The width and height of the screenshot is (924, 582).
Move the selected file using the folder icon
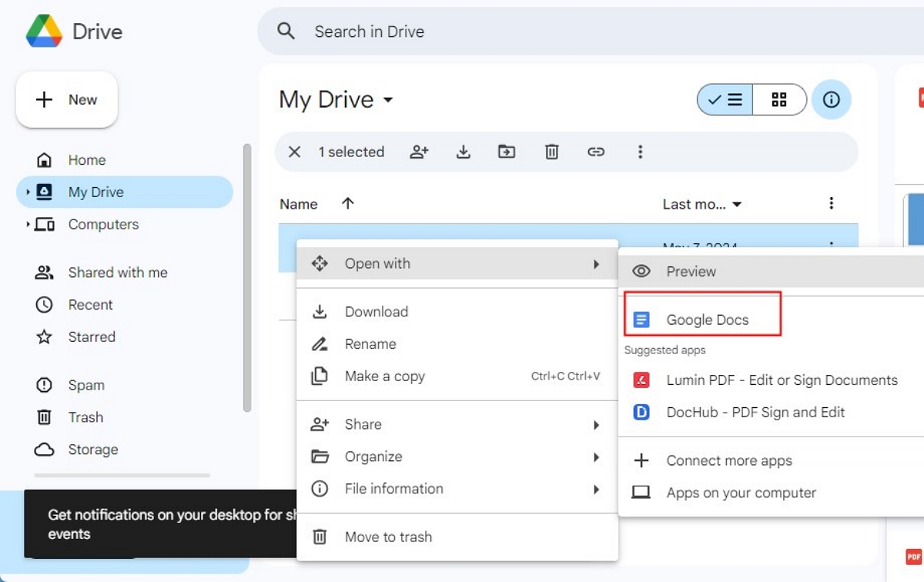tap(507, 152)
